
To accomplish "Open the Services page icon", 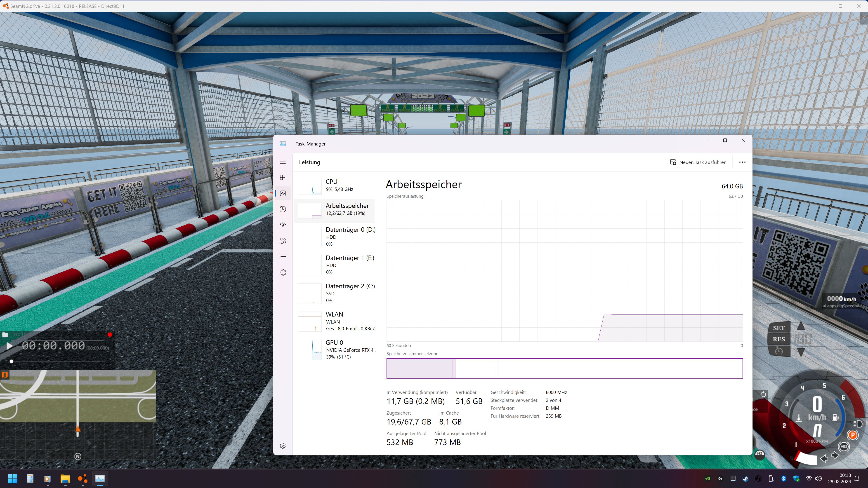I will pos(283,272).
